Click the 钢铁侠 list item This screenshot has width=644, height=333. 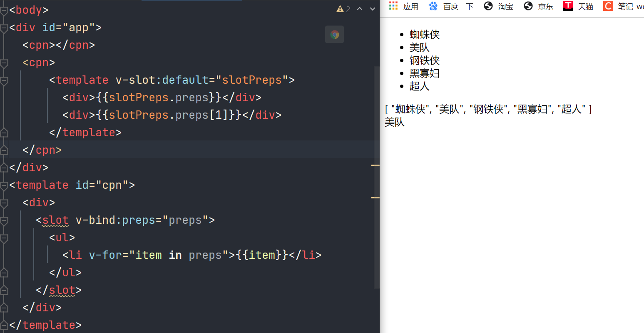[425, 60]
